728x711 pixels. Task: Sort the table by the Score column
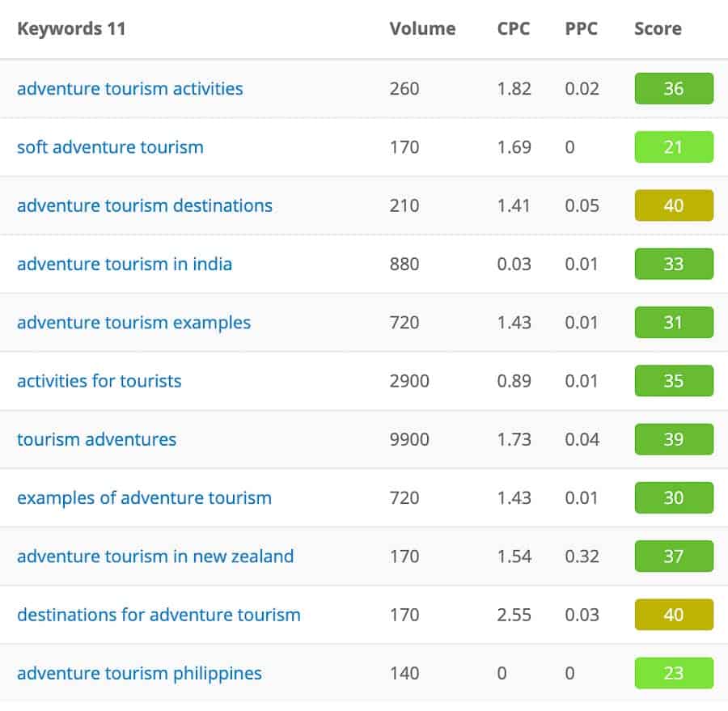(x=657, y=28)
